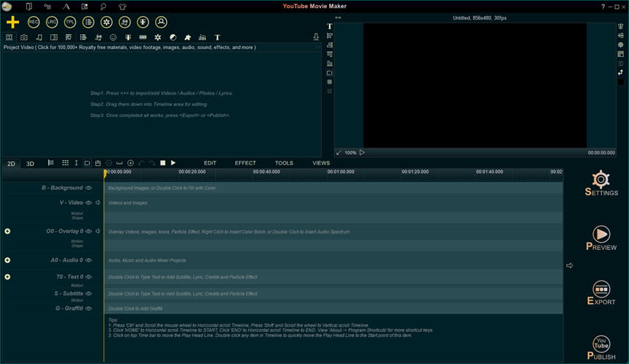Click the app logo in top-left corner
The image size is (629, 364).
coord(7,7)
